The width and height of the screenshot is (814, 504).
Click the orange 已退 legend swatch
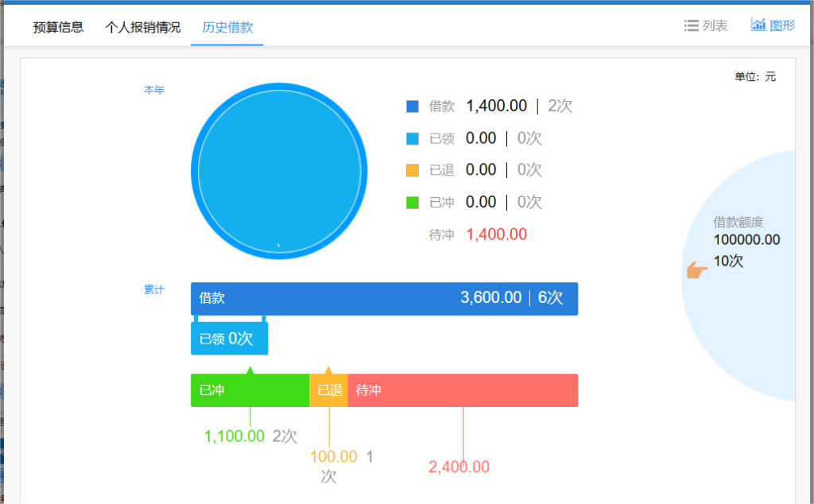click(x=413, y=170)
